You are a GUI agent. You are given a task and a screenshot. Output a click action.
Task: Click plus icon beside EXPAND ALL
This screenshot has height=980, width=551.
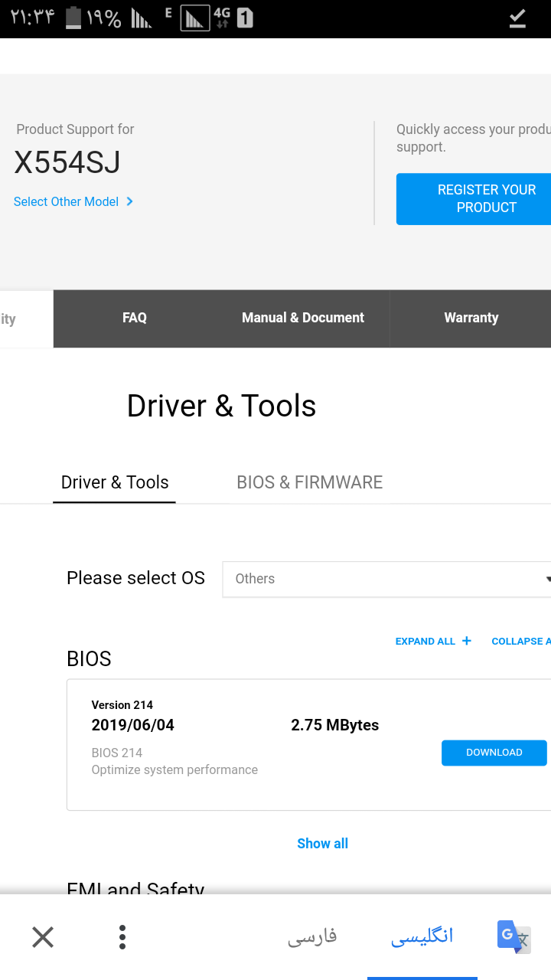pos(467,641)
